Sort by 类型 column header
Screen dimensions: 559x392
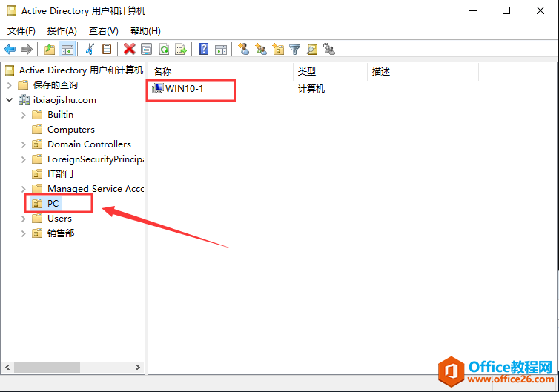click(330, 72)
